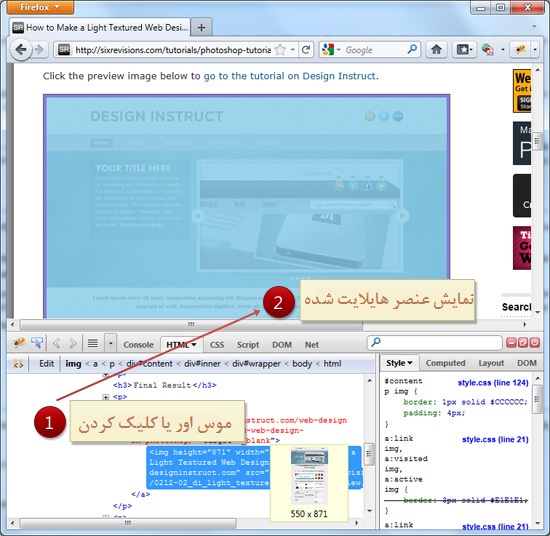
Task: Open the bookmarks toolbar icon
Action: [x=464, y=50]
